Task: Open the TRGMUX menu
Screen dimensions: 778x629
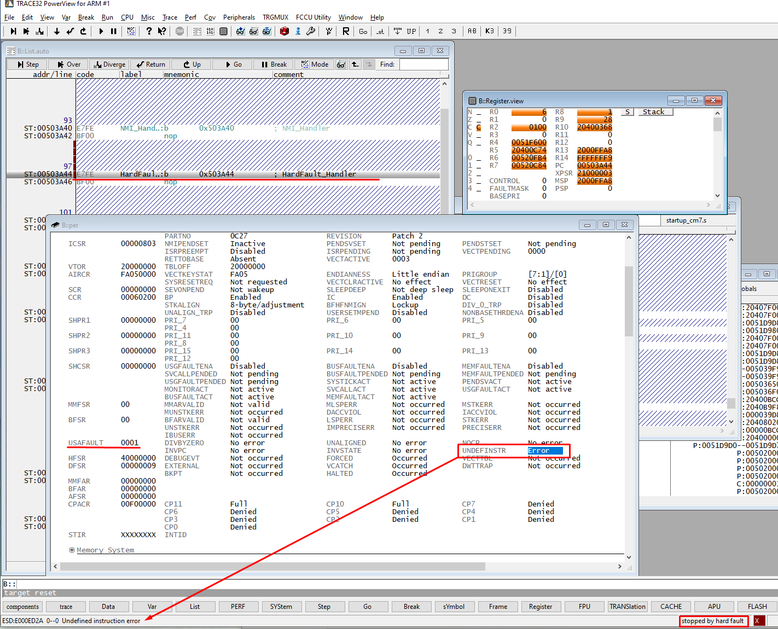Action: (x=275, y=17)
